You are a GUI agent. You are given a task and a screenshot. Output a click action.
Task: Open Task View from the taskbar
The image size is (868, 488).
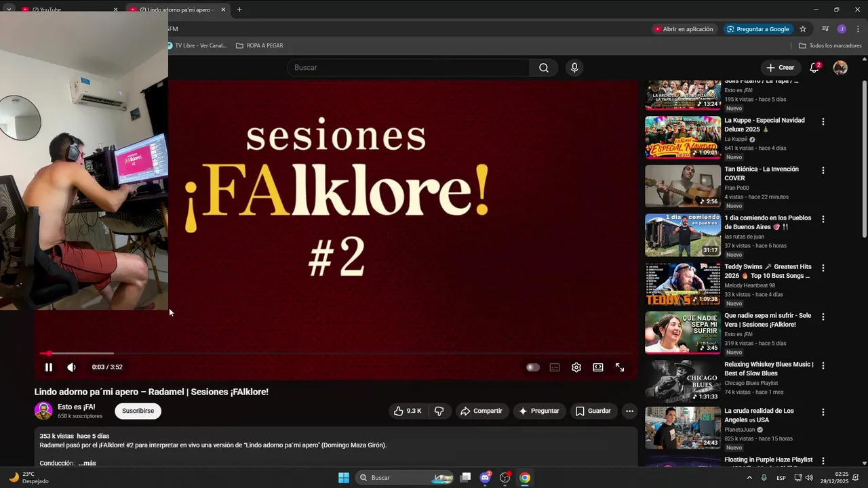click(465, 478)
